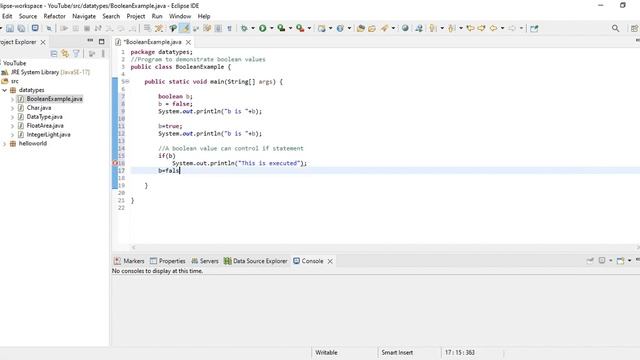Click the magnifier Quick Access search icon

pos(616,28)
